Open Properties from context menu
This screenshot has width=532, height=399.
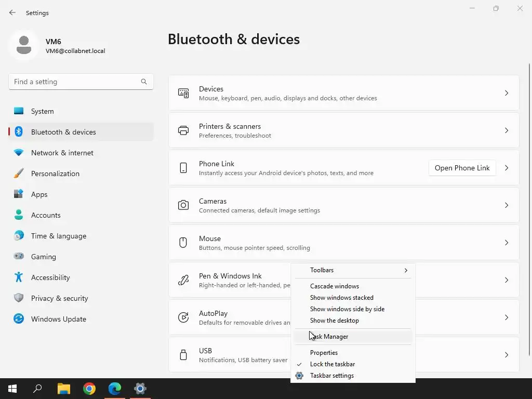coord(353,353)
